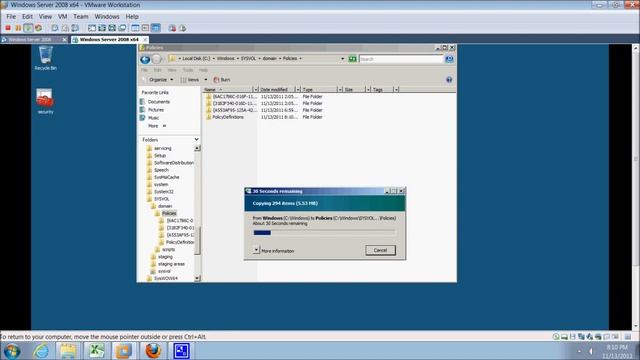Image resolution: width=640 pixels, height=360 pixels.
Task: Select the security desktop icon
Action: (x=45, y=101)
